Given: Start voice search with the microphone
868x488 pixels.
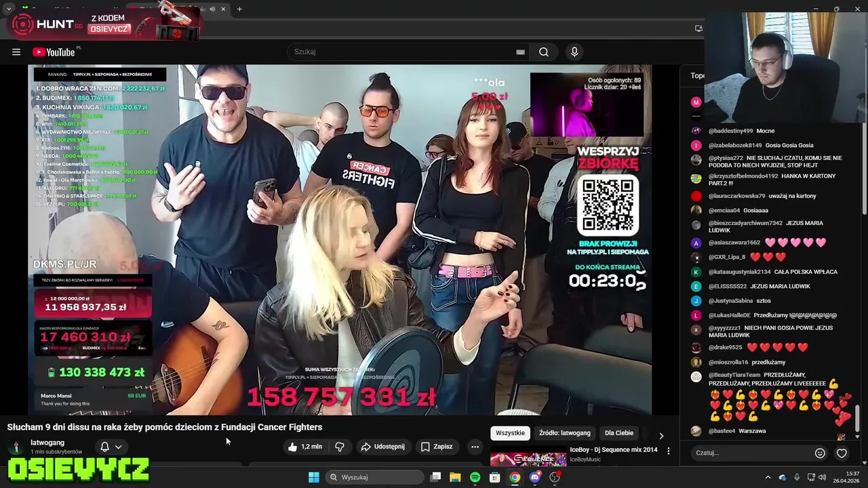Looking at the screenshot, I should [x=574, y=52].
